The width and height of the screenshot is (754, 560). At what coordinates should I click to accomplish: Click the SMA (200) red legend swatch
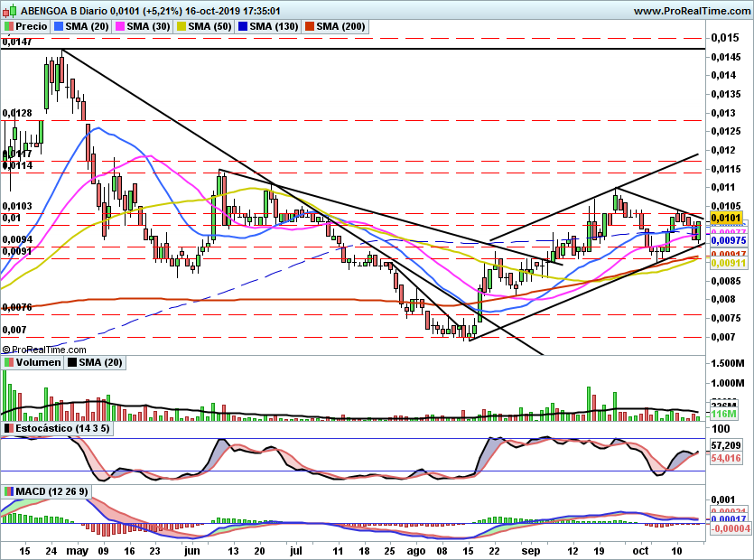pos(309,26)
